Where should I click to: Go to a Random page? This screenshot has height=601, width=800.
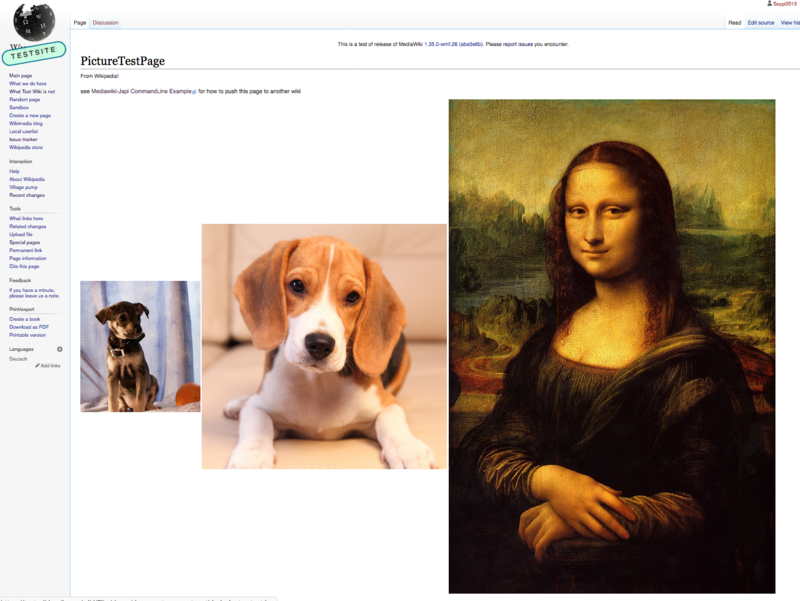pyautogui.click(x=24, y=99)
